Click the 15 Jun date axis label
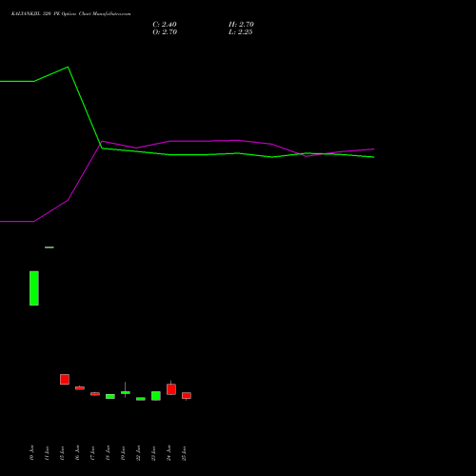The width and height of the screenshot is (476, 476). (62, 452)
